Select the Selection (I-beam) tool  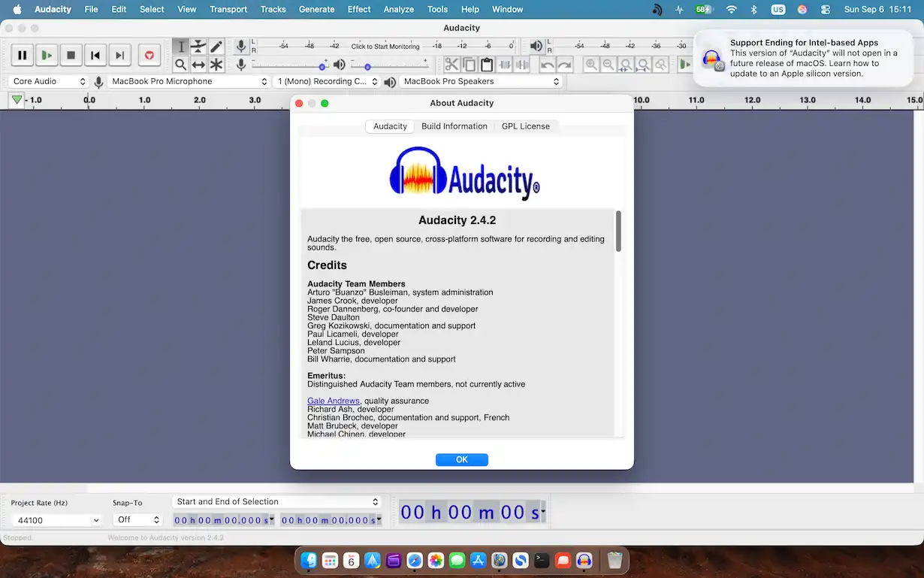pos(181,47)
